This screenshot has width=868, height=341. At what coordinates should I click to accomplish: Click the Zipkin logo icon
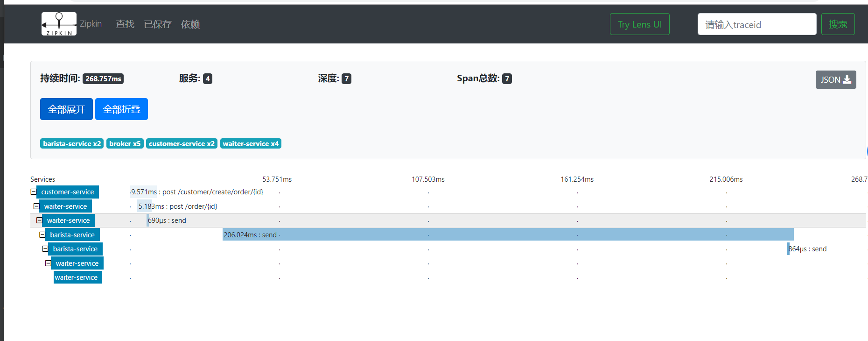coord(59,24)
